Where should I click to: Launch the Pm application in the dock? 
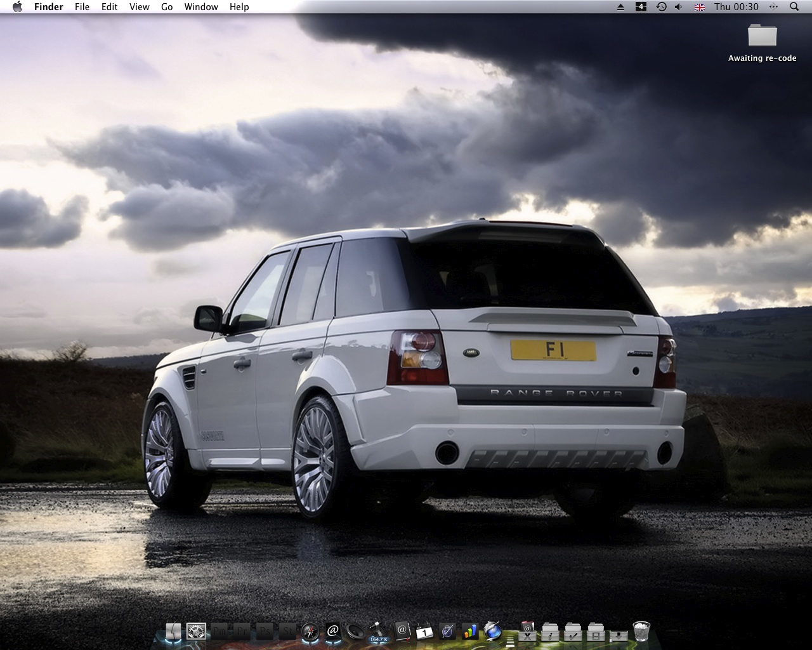point(219,632)
